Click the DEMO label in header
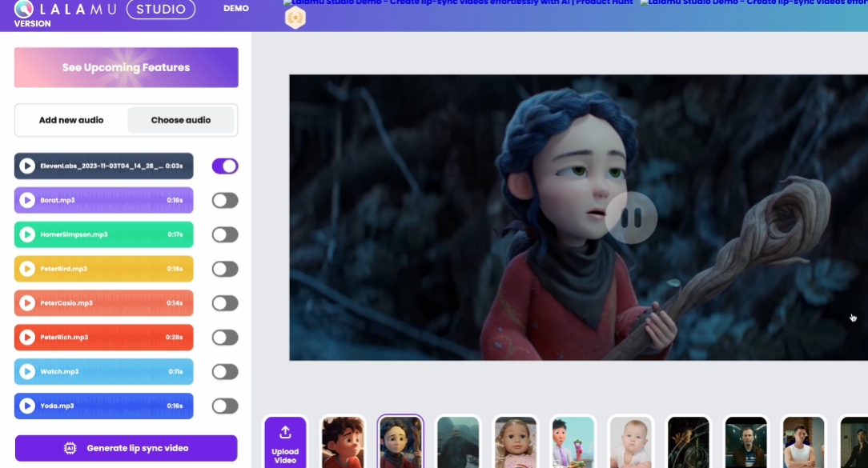 (236, 8)
